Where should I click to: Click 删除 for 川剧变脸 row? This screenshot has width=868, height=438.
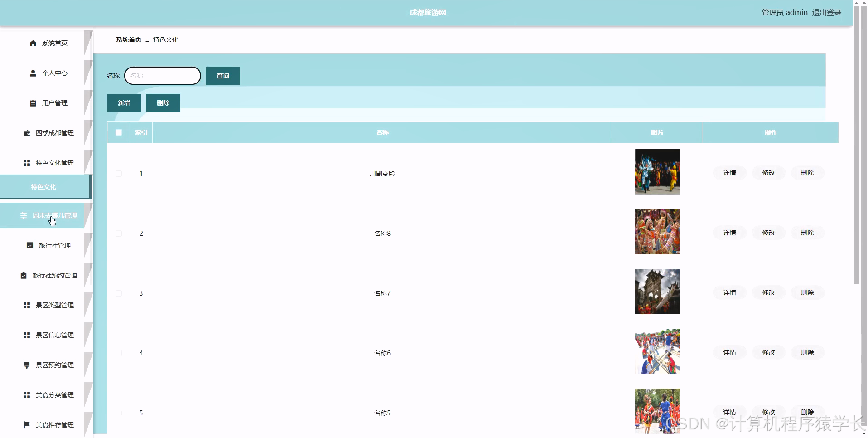[807, 173]
